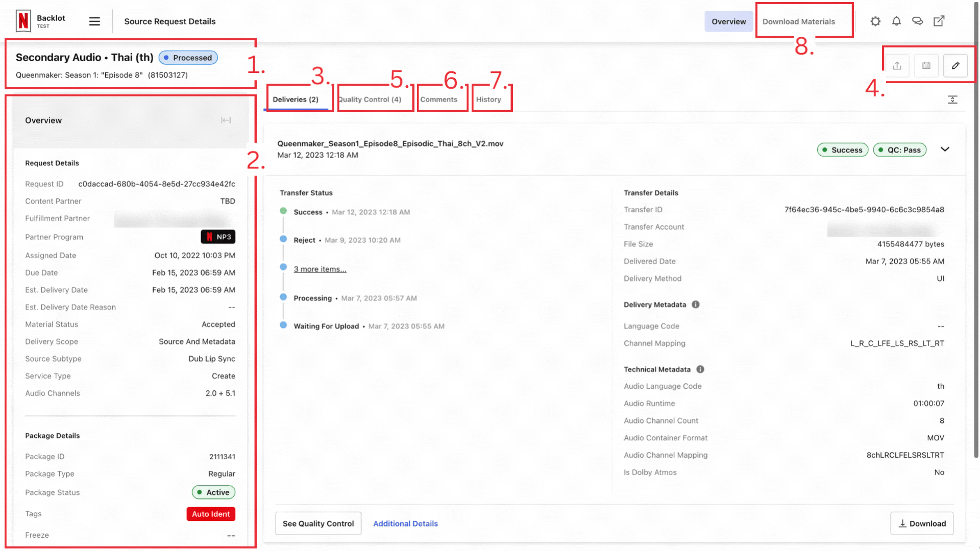Click the calendar date icon button
980x551 pixels.
pyautogui.click(x=926, y=66)
